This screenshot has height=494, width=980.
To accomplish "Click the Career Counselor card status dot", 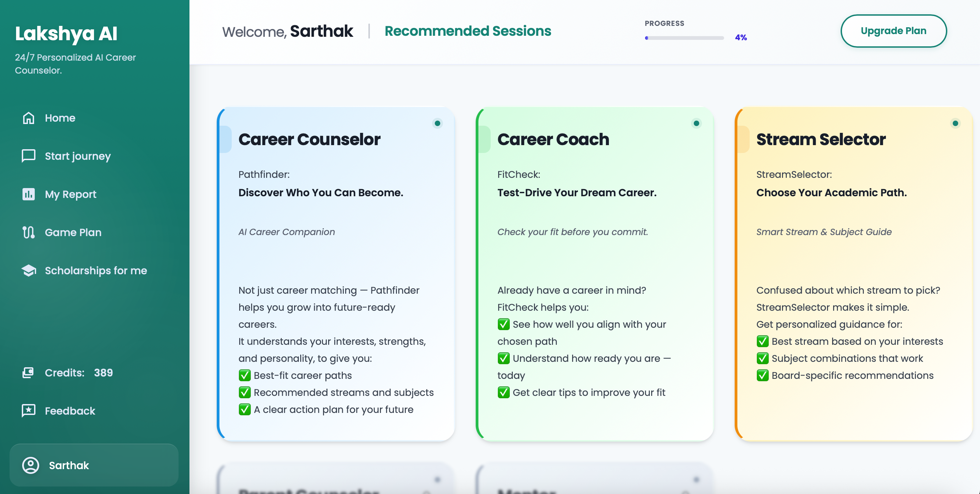I will (x=438, y=123).
